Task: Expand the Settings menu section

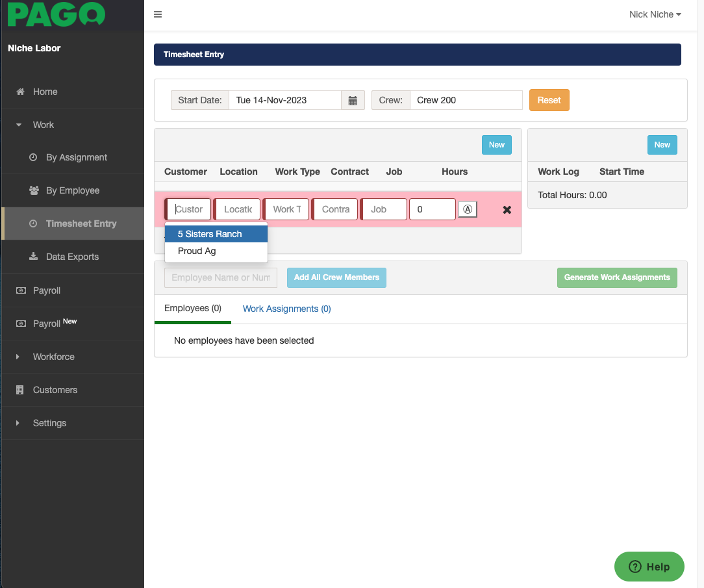Action: click(x=49, y=423)
